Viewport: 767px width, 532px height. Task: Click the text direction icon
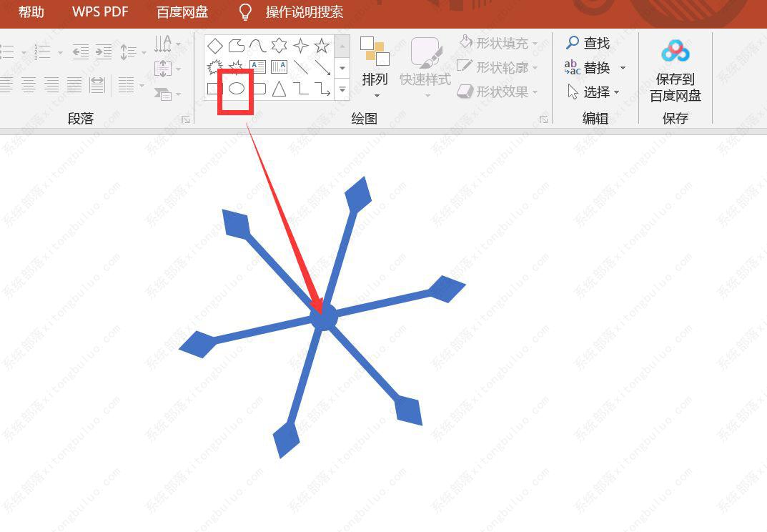pyautogui.click(x=163, y=44)
